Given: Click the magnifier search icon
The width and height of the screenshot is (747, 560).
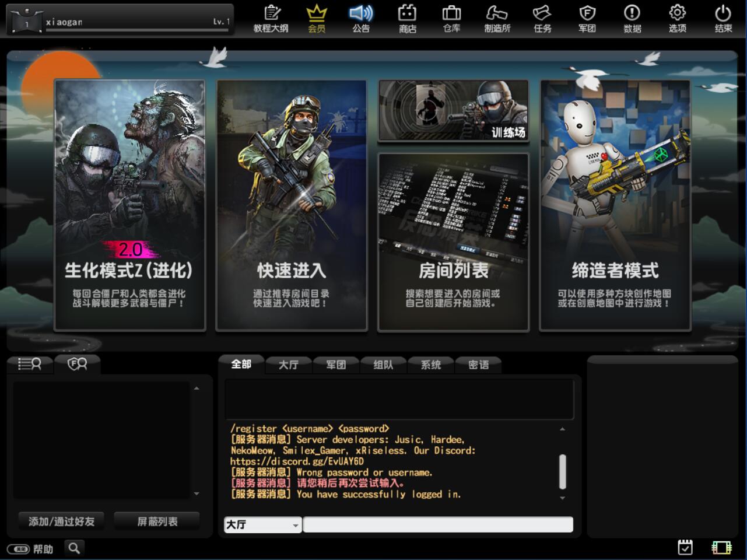Looking at the screenshot, I should (74, 548).
